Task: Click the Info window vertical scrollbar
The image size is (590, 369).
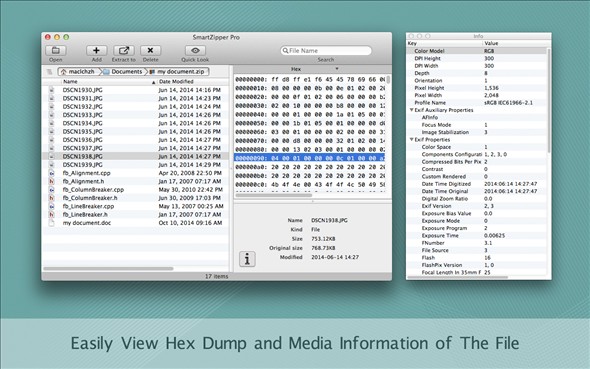Action: point(549,100)
